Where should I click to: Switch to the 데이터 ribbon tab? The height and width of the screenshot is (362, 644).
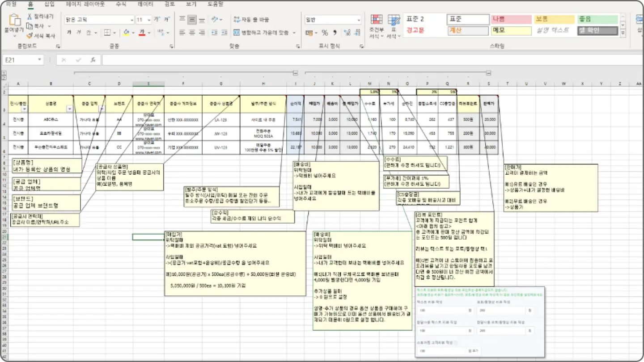[x=145, y=4]
